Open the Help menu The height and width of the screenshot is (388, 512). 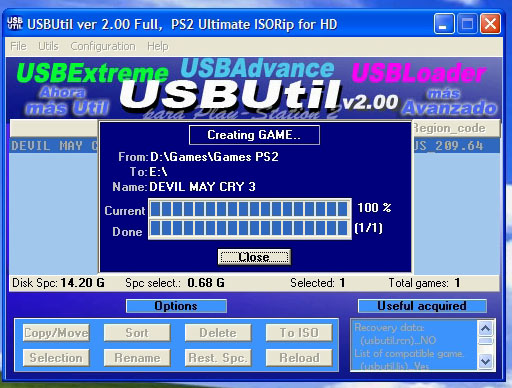coord(158,46)
